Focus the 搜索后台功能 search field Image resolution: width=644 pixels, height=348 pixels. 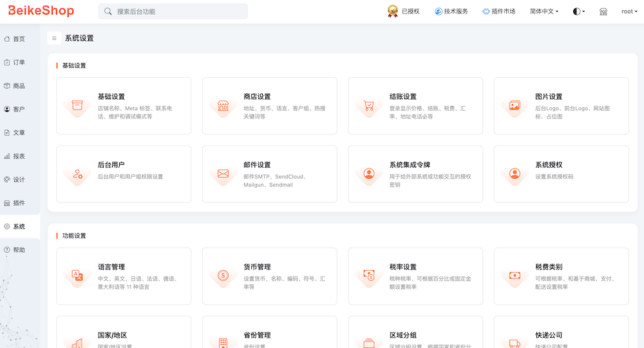pyautogui.click(x=173, y=12)
